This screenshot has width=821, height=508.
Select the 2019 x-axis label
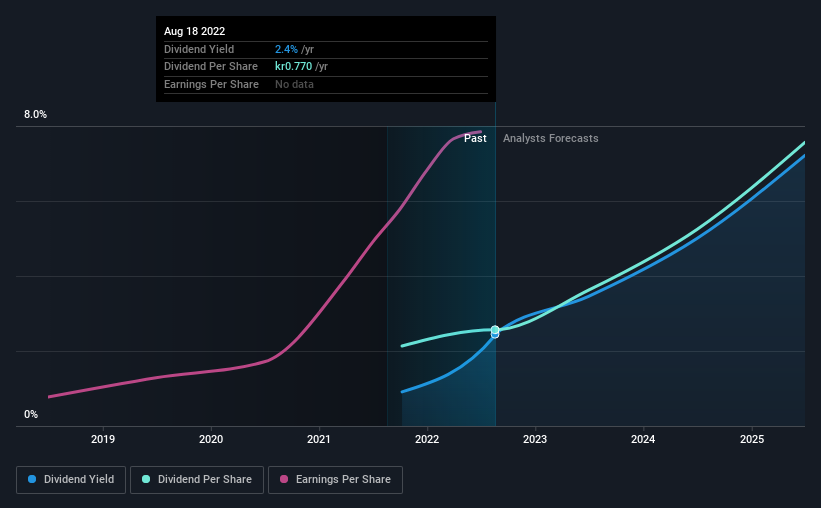tap(103, 439)
